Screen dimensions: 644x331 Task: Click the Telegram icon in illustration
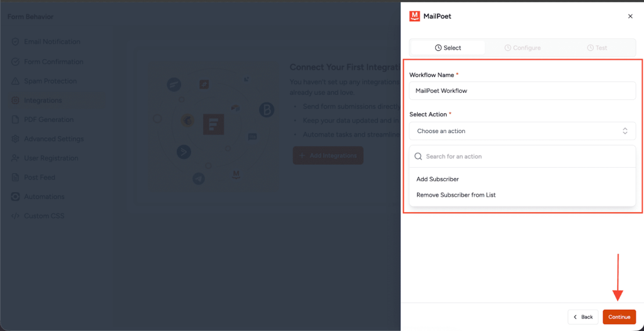click(199, 178)
